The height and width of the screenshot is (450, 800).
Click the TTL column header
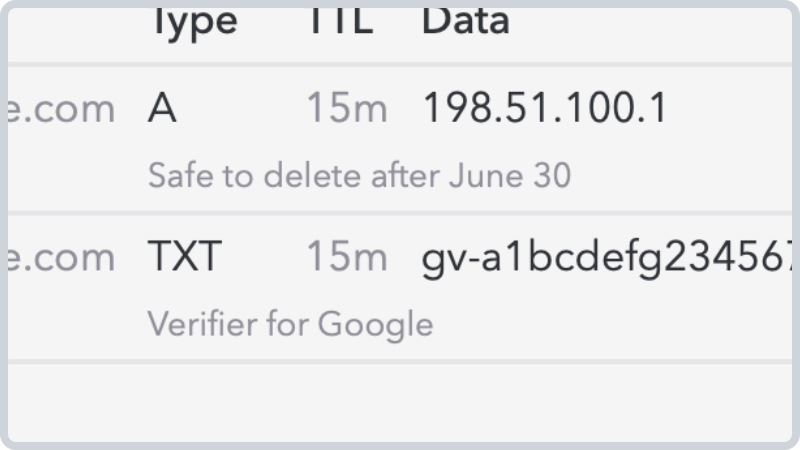341,21
